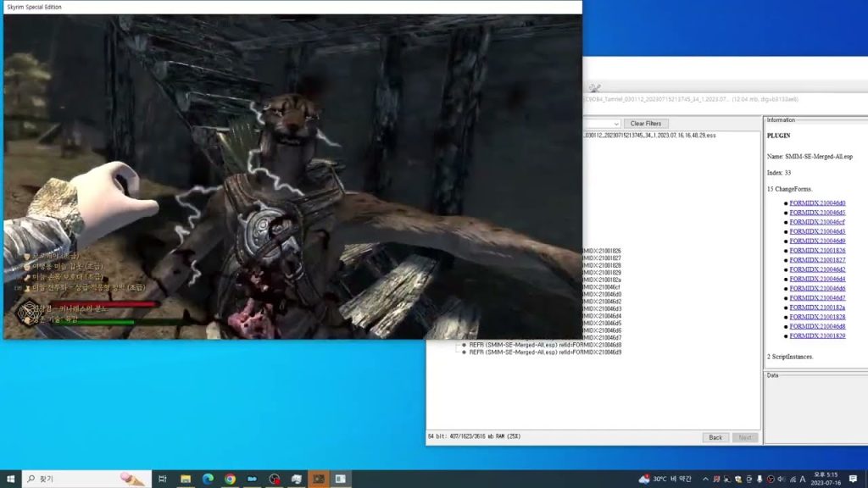This screenshot has height=488, width=868.
Task: Open the FORMIDX:21001829 link in Information
Action: tap(817, 336)
